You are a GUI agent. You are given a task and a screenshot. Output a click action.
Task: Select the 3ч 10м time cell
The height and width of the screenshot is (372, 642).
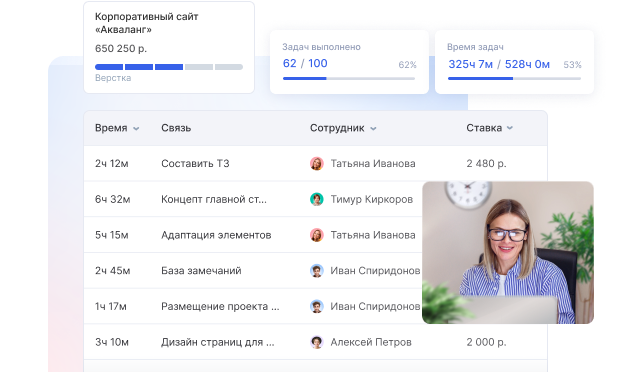point(112,342)
